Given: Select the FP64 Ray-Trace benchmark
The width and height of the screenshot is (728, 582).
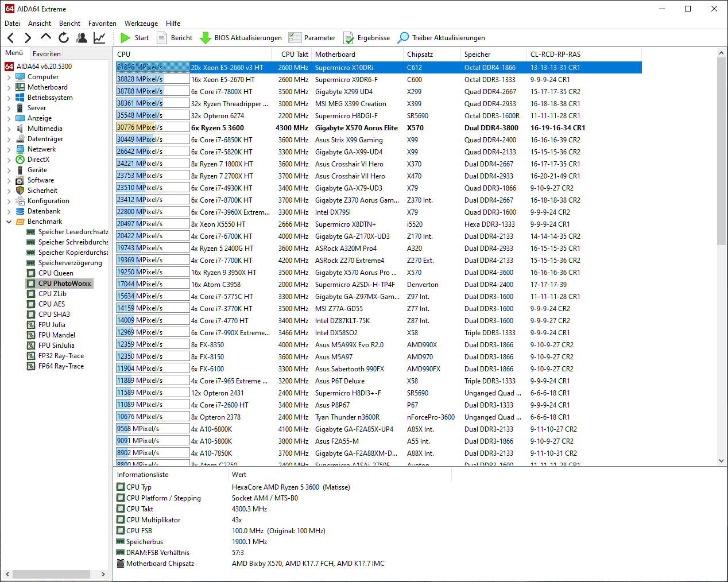Looking at the screenshot, I should coord(55,366).
